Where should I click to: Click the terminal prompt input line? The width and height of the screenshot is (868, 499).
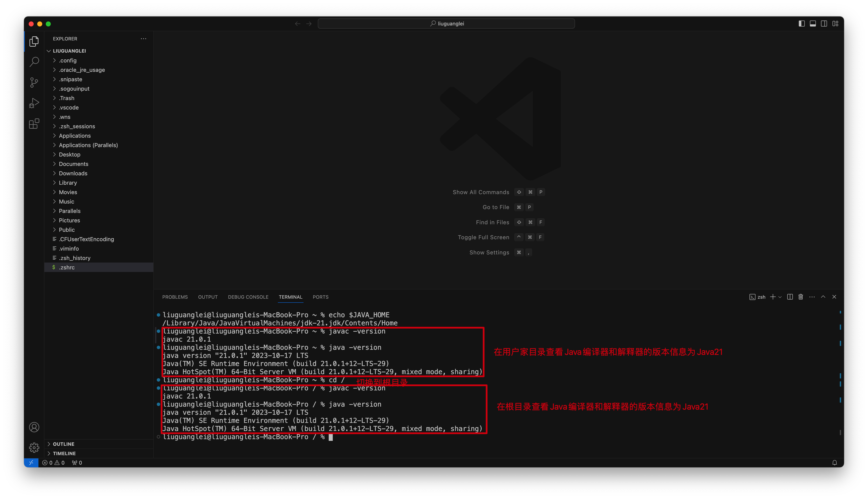(x=248, y=437)
